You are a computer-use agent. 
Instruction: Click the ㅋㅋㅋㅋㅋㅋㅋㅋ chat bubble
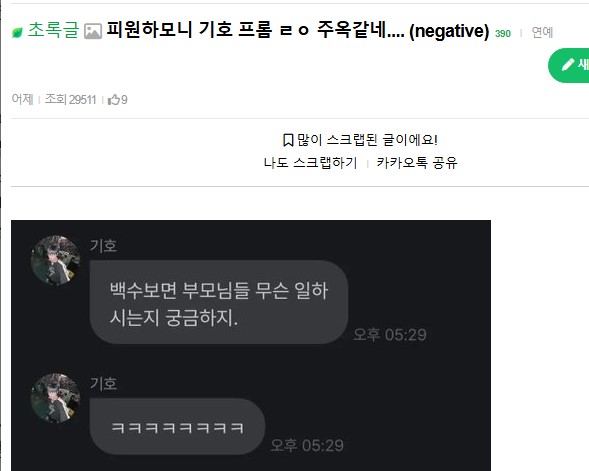point(177,427)
